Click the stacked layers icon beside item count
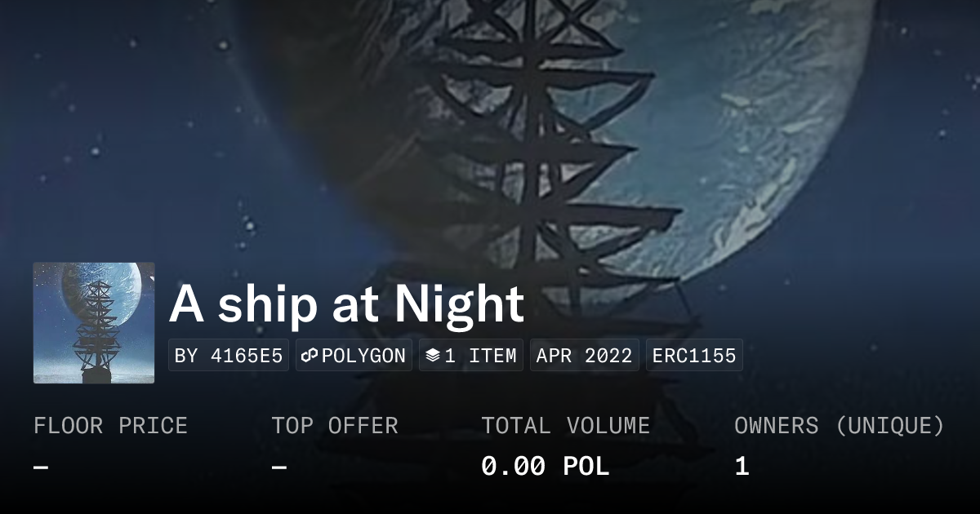This screenshot has width=980, height=514. click(x=433, y=356)
